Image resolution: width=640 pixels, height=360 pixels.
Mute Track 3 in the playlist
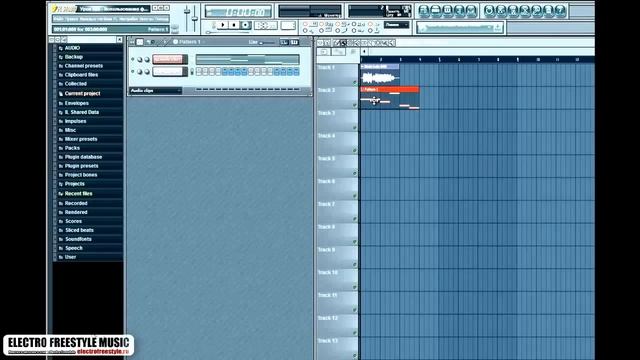tap(355, 128)
